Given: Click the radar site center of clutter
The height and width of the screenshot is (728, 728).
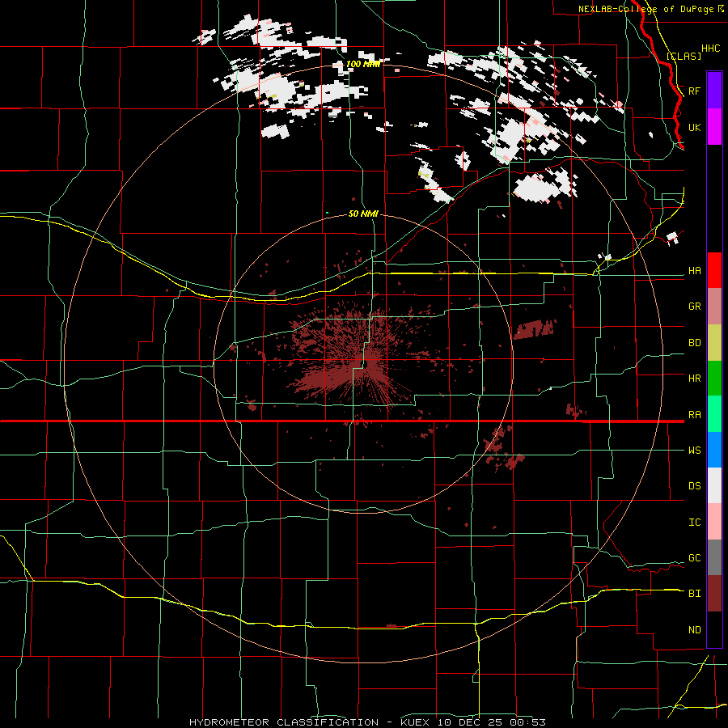Looking at the screenshot, I should (365, 364).
